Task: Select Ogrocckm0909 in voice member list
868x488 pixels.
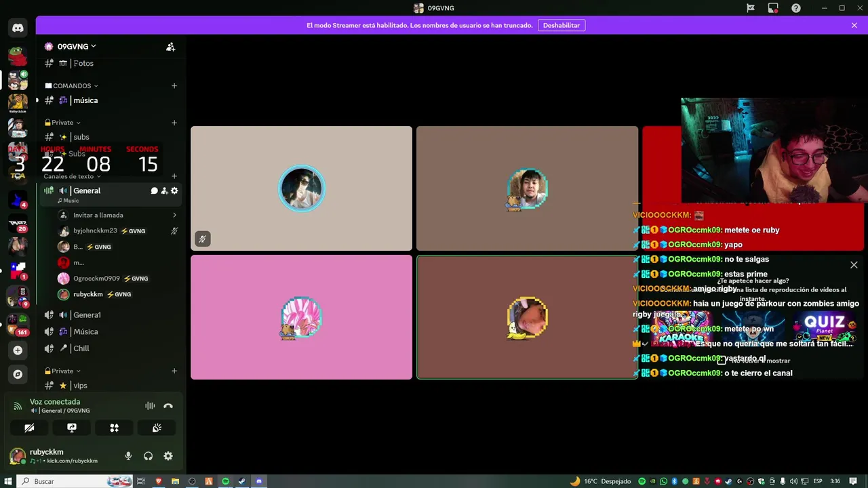Action: point(117,279)
